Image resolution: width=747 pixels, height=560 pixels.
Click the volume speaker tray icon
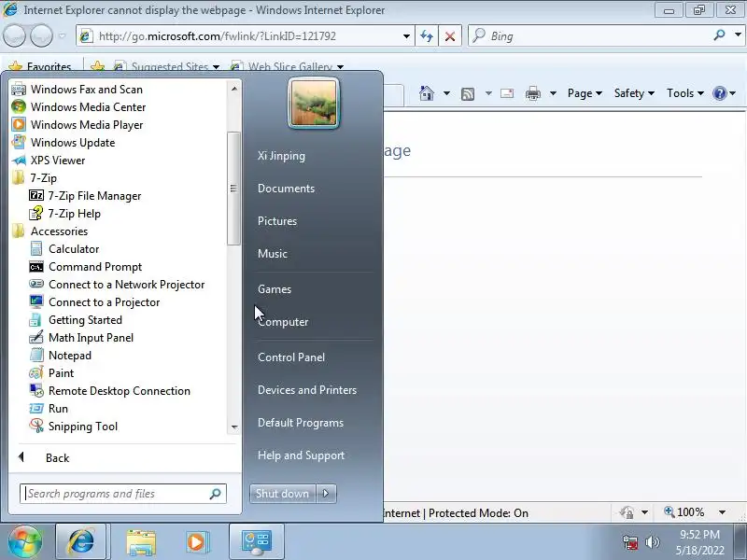tap(652, 542)
